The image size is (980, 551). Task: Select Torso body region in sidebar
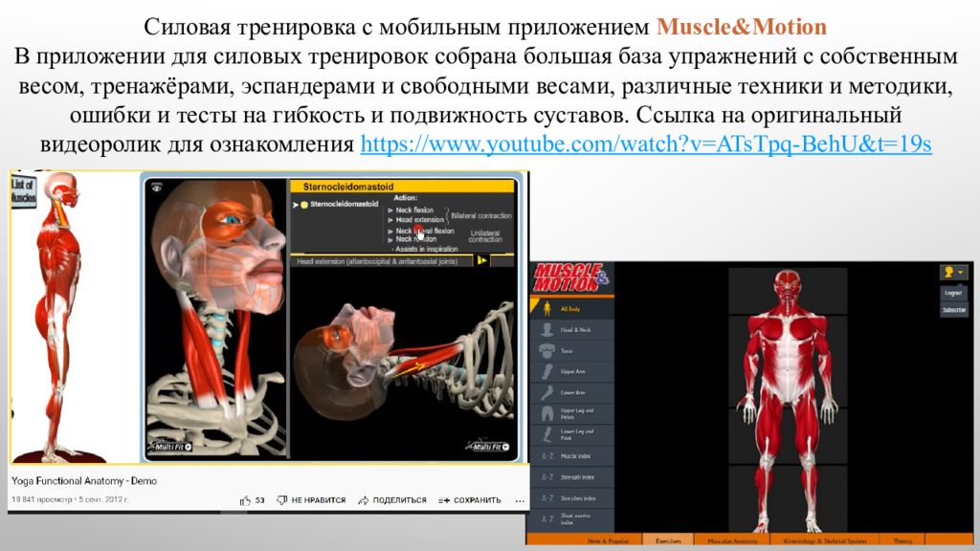point(572,351)
